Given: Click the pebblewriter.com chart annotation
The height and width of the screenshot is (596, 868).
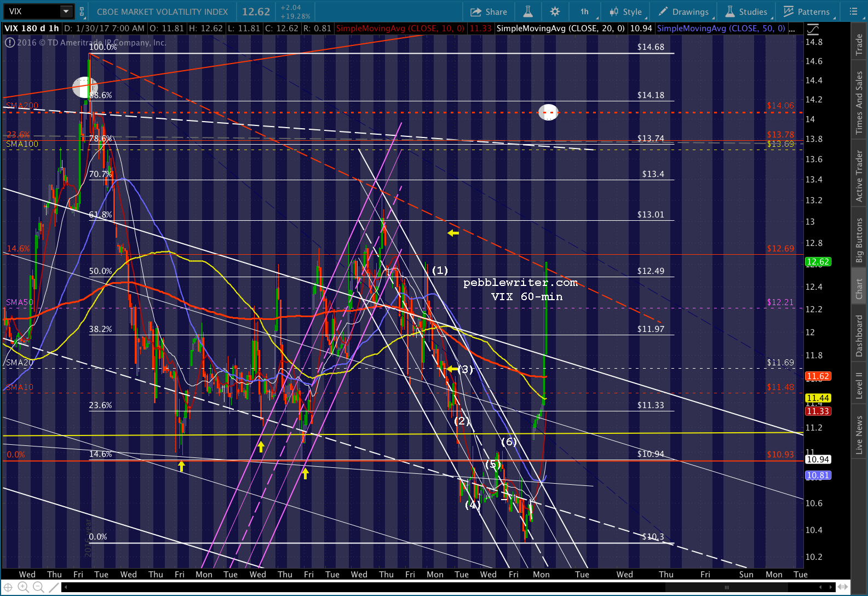Looking at the screenshot, I should (520, 283).
